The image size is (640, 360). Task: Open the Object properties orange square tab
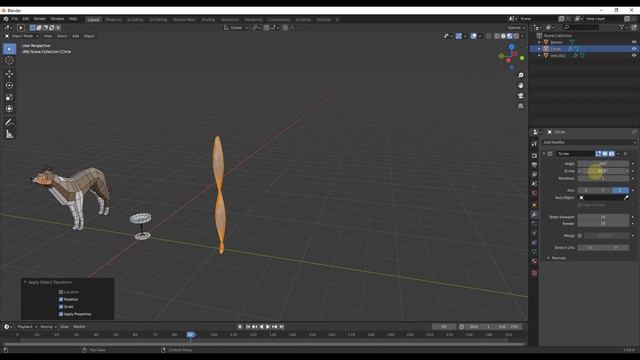coord(534,204)
